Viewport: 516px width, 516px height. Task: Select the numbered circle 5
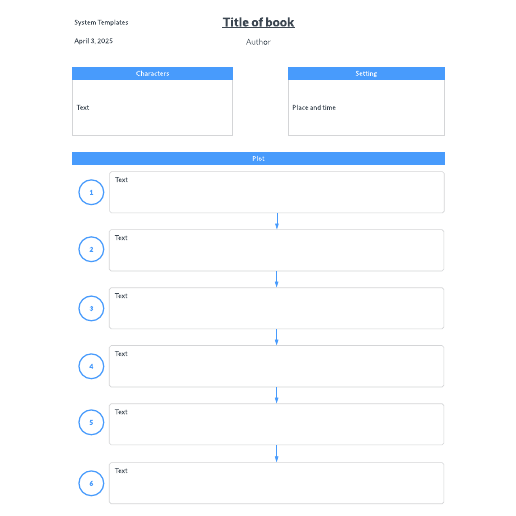(91, 422)
